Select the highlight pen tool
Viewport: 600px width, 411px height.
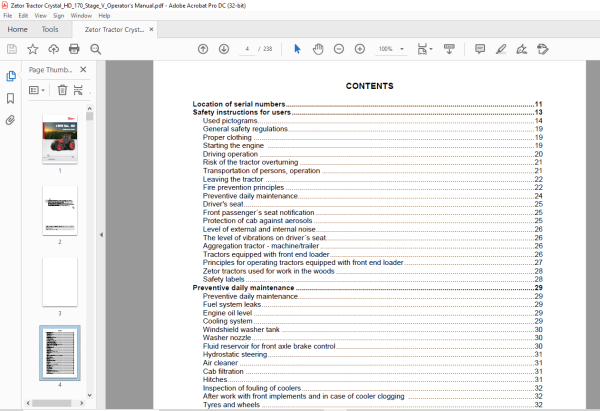[501, 49]
